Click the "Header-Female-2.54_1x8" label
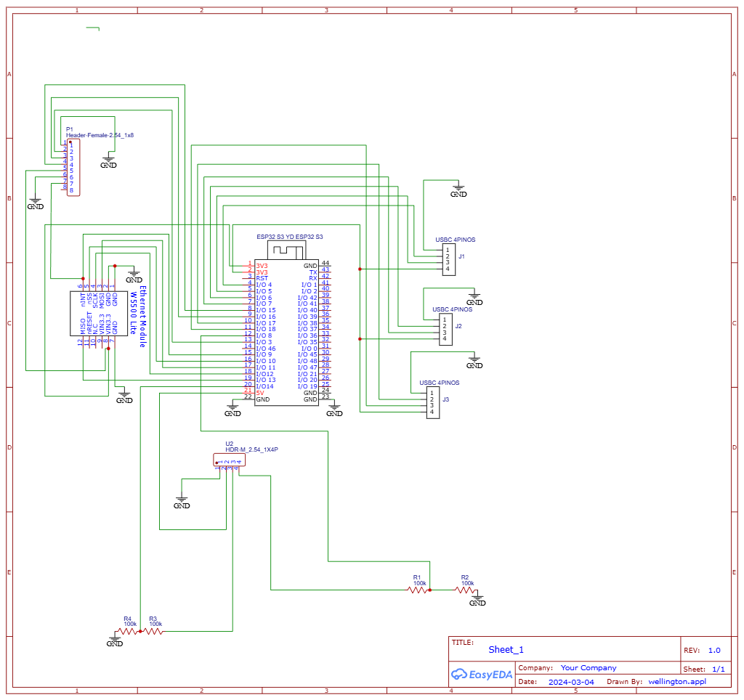Image resolution: width=744 pixels, height=700 pixels. [x=100, y=135]
